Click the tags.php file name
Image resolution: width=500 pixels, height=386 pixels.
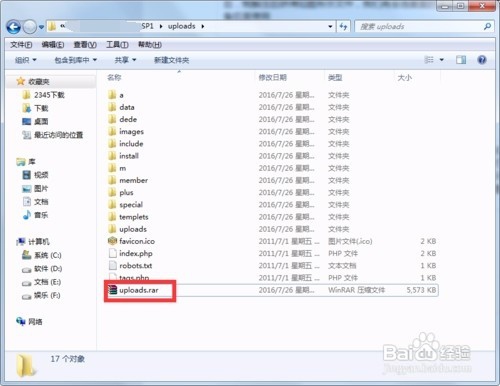(134, 278)
